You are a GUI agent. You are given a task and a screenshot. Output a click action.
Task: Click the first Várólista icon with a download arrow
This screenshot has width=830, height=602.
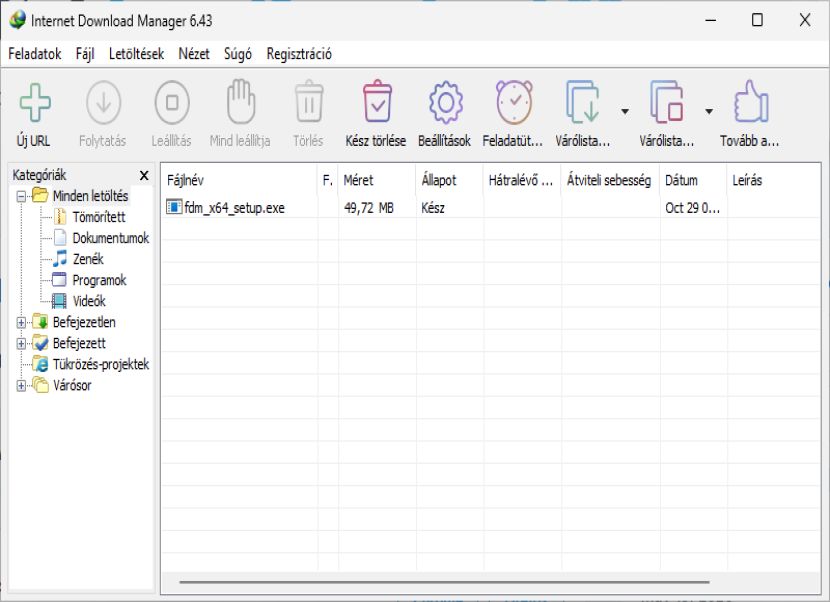tap(582, 101)
